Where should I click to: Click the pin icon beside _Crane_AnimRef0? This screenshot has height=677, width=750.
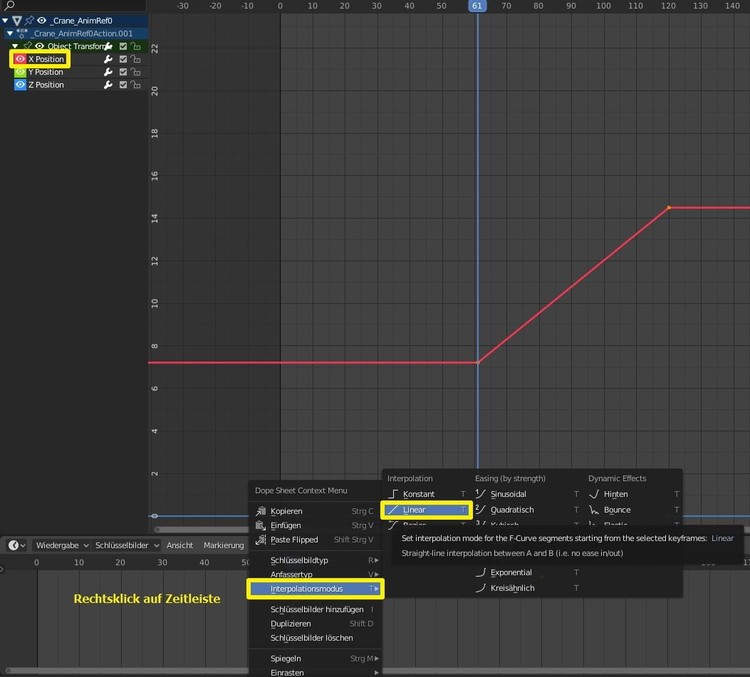30,20
